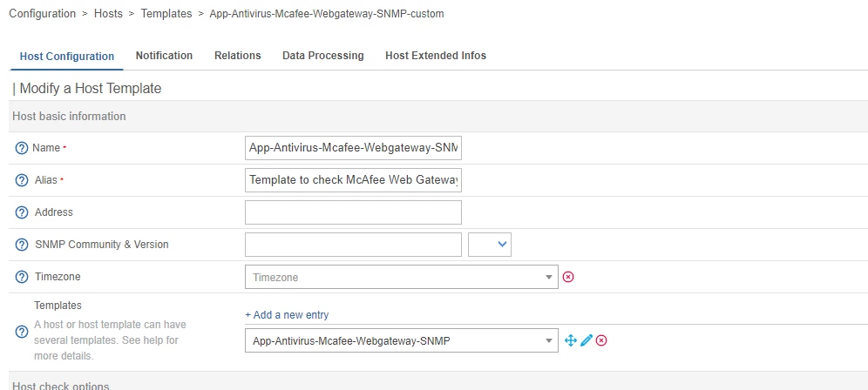Screen dimensions: 868x390
Task: Expand the Timezone dropdown
Action: pyautogui.click(x=401, y=277)
